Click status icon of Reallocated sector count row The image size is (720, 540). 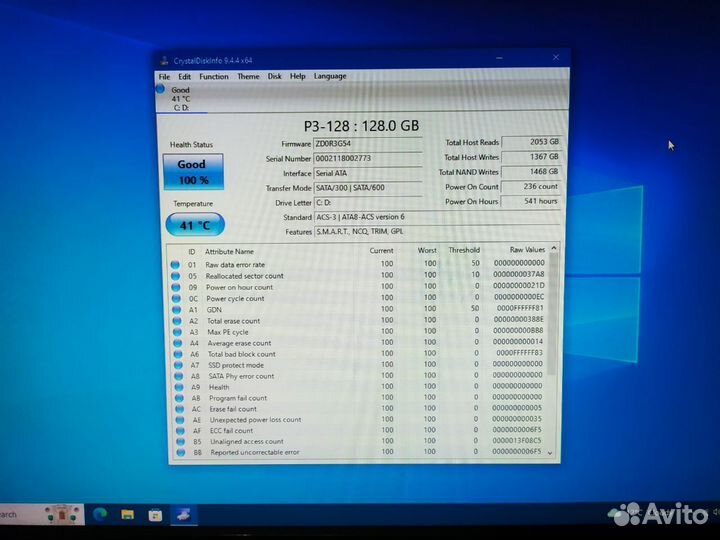click(x=175, y=276)
